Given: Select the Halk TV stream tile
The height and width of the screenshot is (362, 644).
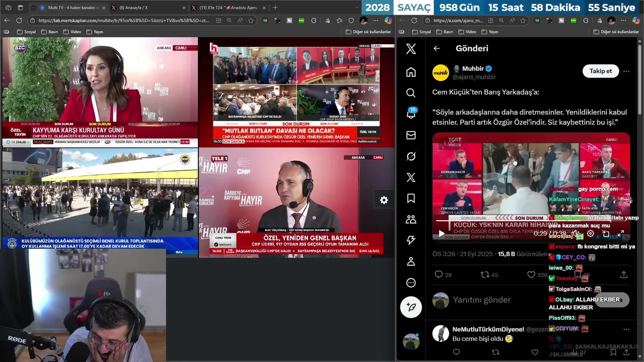Looking at the screenshot, I should (x=297, y=92).
